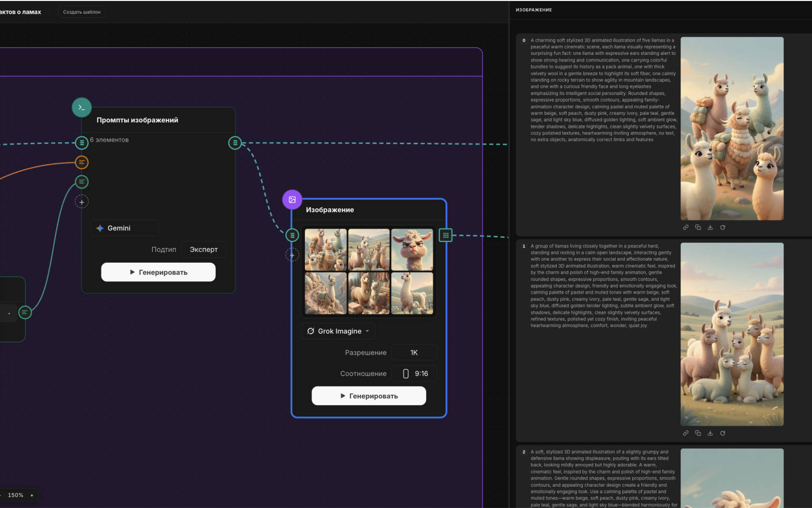Click the green text input port below the orange port
The image size is (812, 508).
[x=82, y=182]
